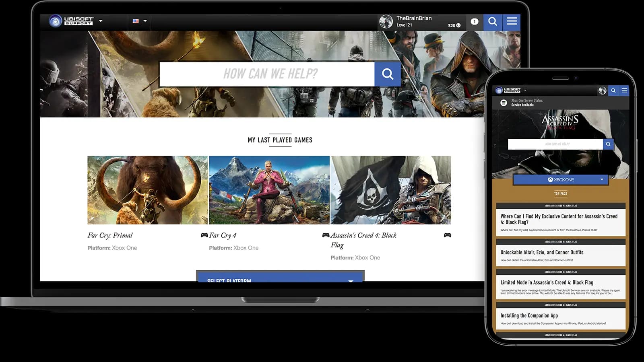Click 'Platform: Xbox One' under Far Cry 4

(234, 248)
